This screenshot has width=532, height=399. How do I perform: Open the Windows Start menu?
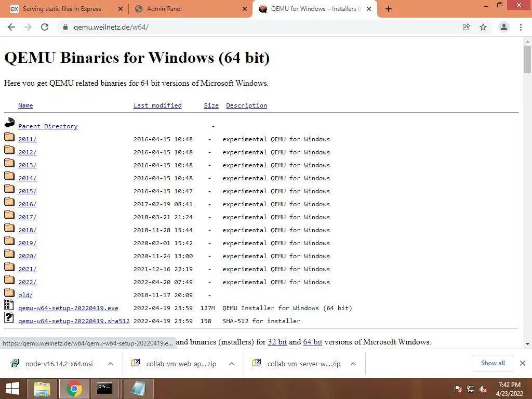pyautogui.click(x=12, y=389)
